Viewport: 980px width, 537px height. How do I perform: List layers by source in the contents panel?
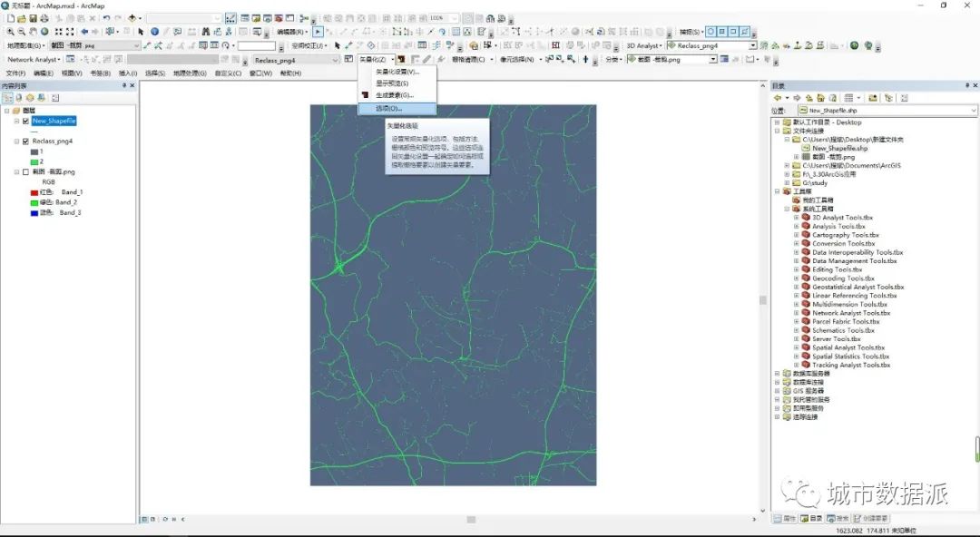[19, 98]
